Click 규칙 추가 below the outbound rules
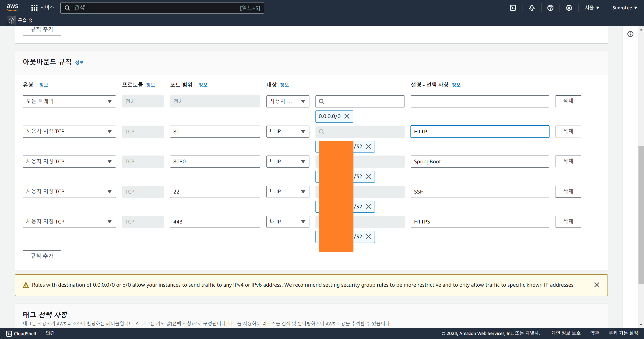This screenshot has width=644, height=339. tap(42, 256)
